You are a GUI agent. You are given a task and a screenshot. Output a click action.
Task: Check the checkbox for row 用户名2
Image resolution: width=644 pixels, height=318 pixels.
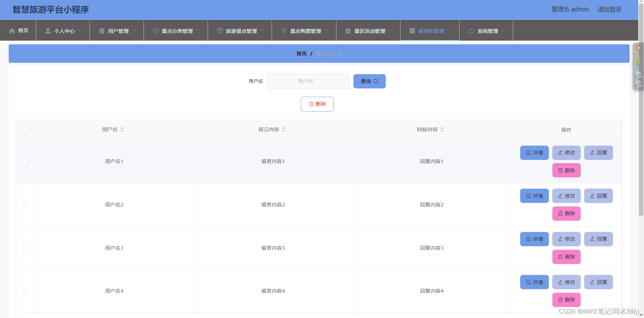point(25,205)
